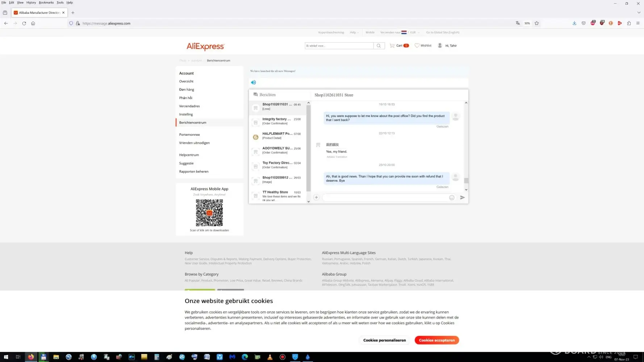Viewport: 644px width, 362px height.
Task: Click conversation list scroll-up arrow
Action: [x=309, y=103]
